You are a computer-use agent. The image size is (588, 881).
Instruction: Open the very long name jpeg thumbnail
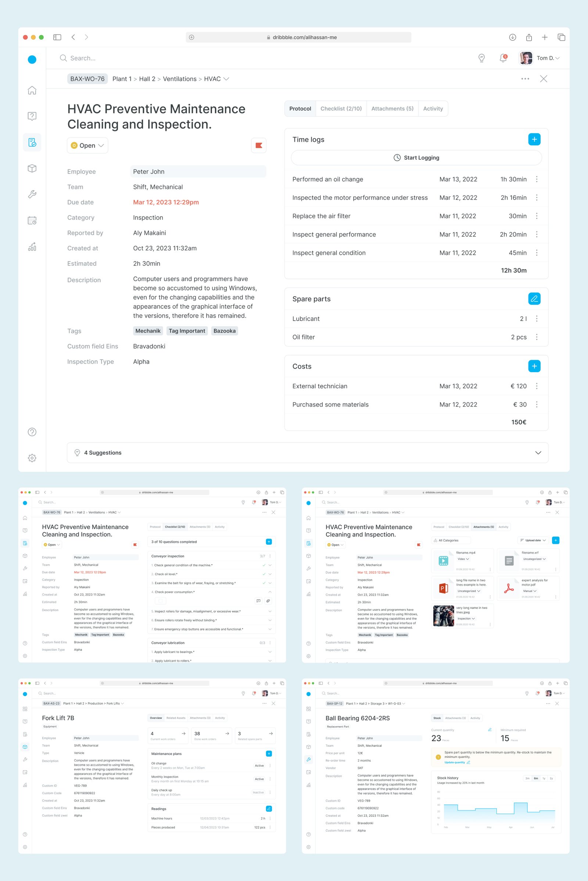tap(443, 616)
